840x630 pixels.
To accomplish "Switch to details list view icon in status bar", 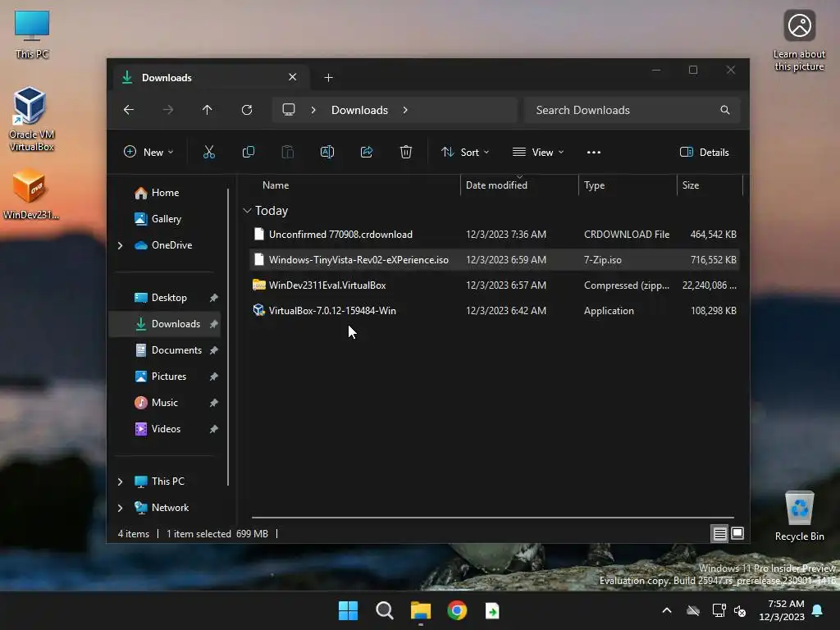I will [719, 533].
